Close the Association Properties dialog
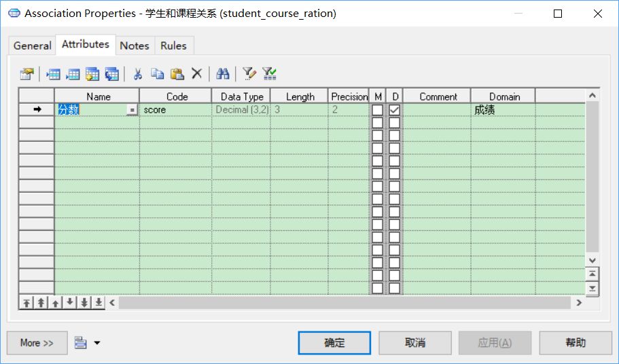This screenshot has height=364, width=619. (598, 14)
